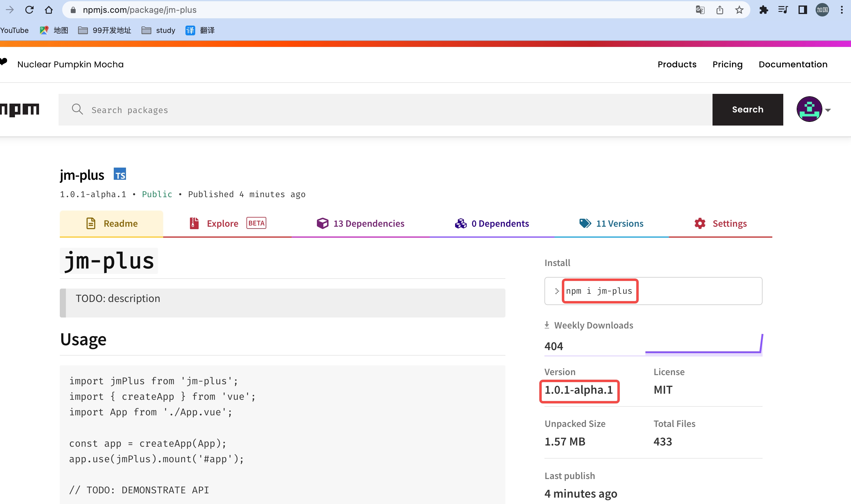Screen dimensions: 851x504
Task: Open the Pricing link in header
Action: point(727,64)
